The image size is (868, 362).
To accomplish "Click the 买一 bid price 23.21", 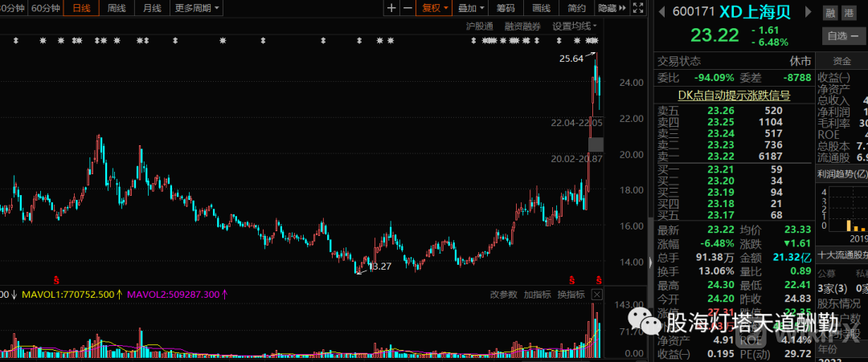I will pyautogui.click(x=721, y=169).
